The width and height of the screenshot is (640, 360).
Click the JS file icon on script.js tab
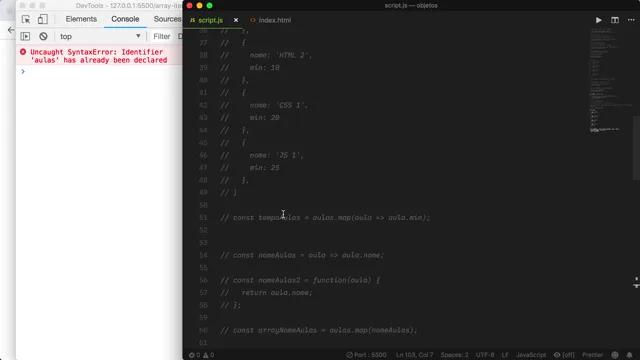tap(192, 20)
